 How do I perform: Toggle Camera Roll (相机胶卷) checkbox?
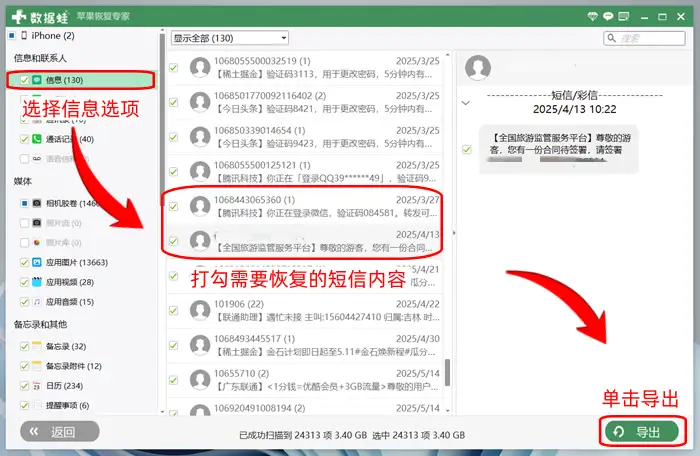tap(24, 203)
